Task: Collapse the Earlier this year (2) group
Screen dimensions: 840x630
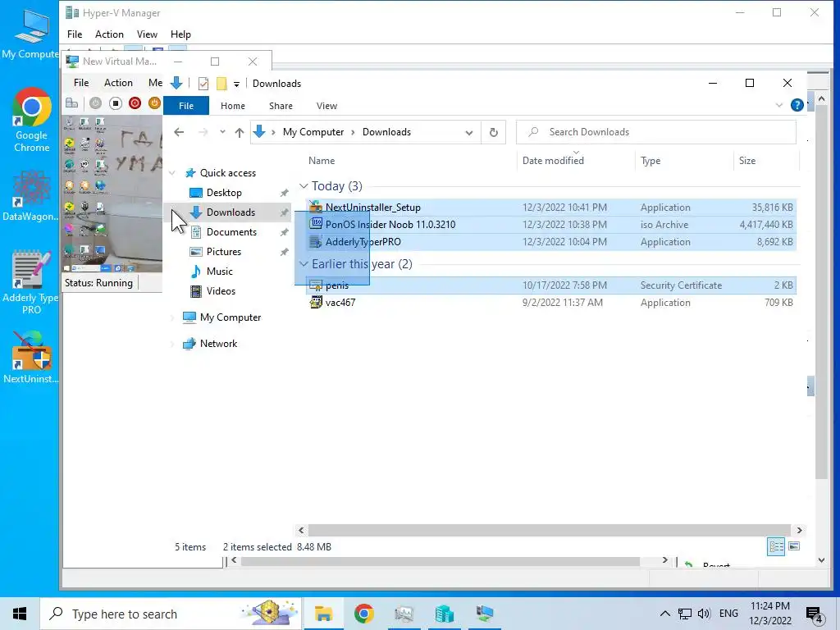Action: coord(304,264)
